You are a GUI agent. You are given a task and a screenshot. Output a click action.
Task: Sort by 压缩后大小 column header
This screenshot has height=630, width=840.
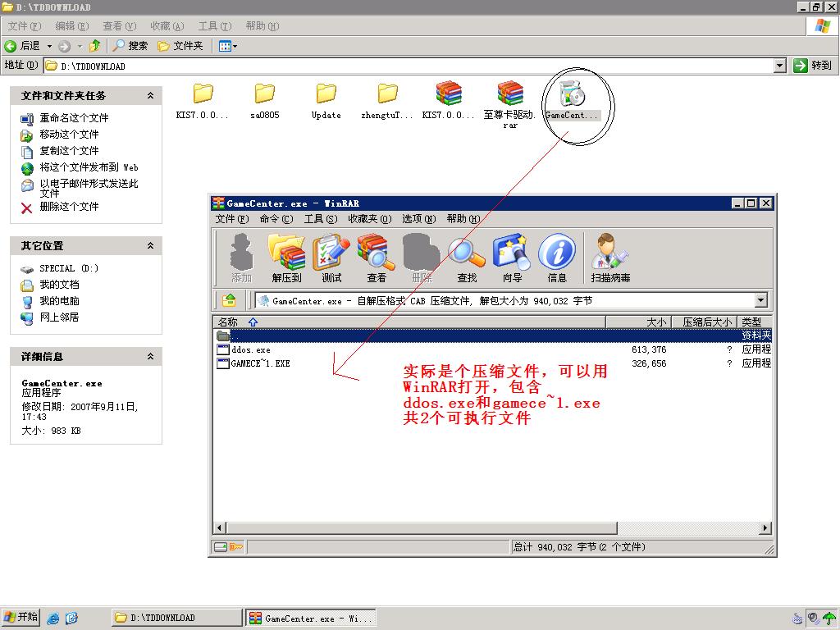pos(704,322)
